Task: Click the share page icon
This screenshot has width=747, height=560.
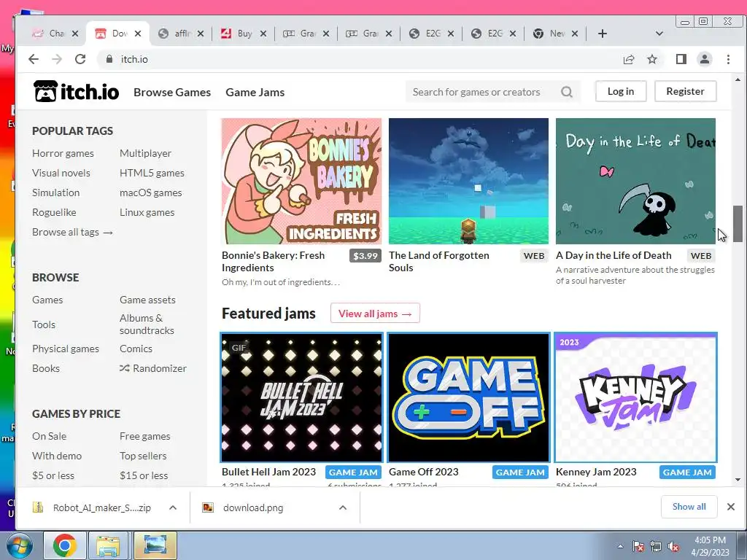Action: pos(629,59)
